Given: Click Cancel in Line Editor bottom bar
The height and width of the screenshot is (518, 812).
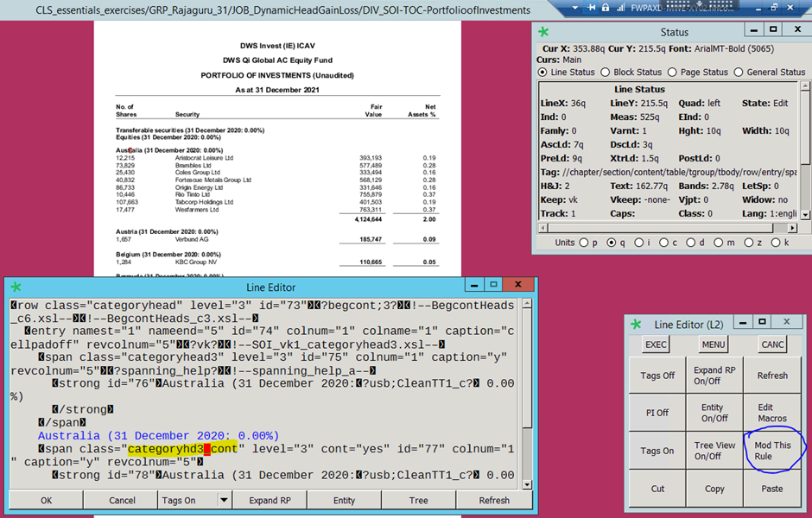Looking at the screenshot, I should point(122,500).
